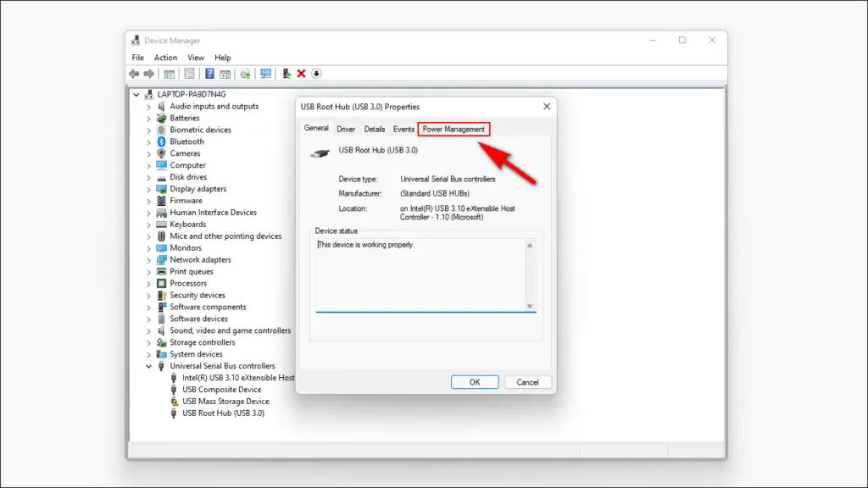Open the File menu
The width and height of the screenshot is (868, 488).
tap(138, 58)
